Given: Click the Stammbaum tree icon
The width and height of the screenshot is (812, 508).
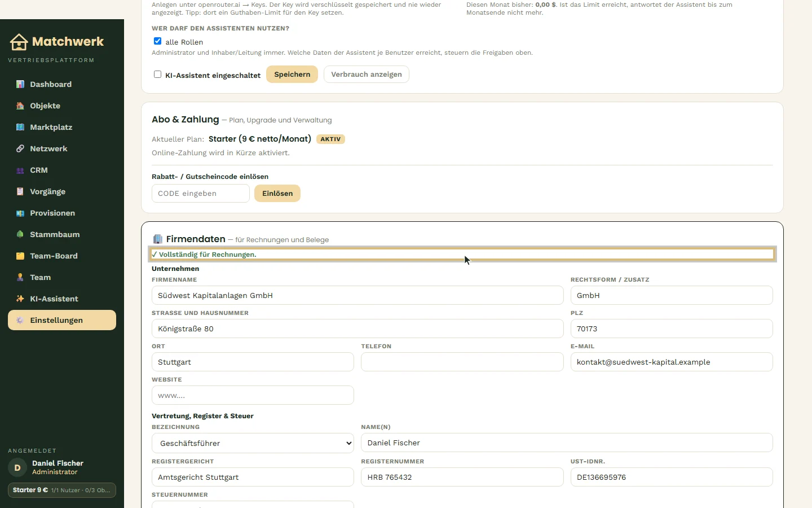Looking at the screenshot, I should pyautogui.click(x=20, y=234).
